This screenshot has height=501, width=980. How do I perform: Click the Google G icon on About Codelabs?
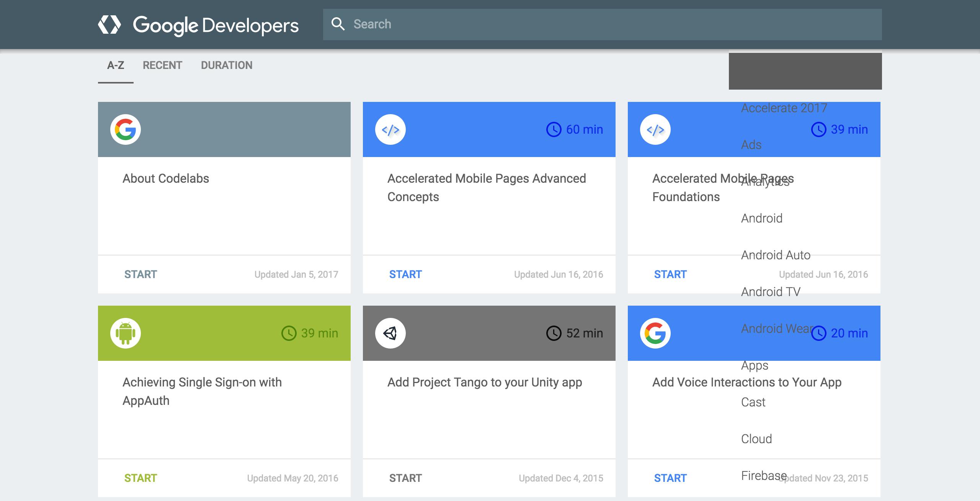[126, 129]
